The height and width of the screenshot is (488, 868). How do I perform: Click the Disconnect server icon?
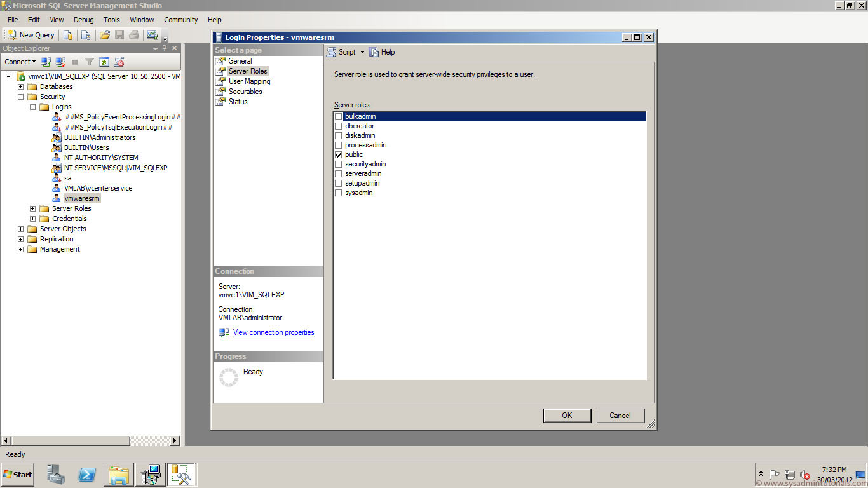click(60, 62)
